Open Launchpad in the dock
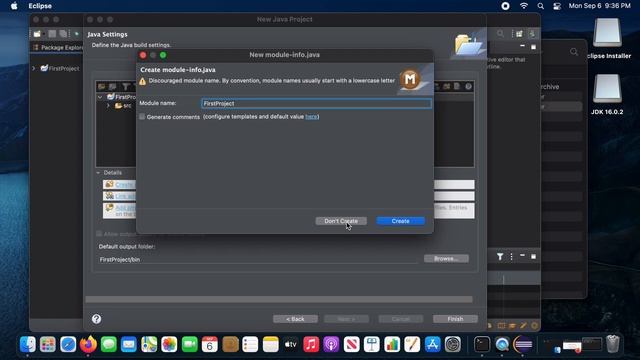 coord(48,344)
